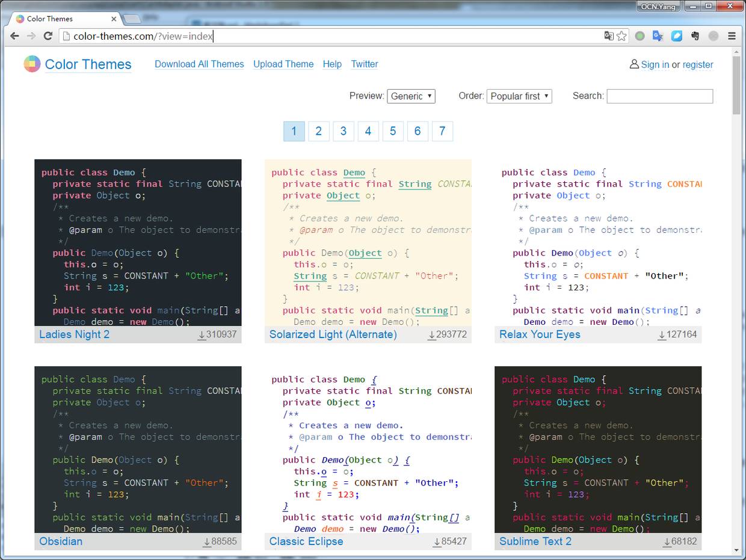Click the download arrow beside Ladies Night 2
The image size is (746, 560).
click(203, 334)
